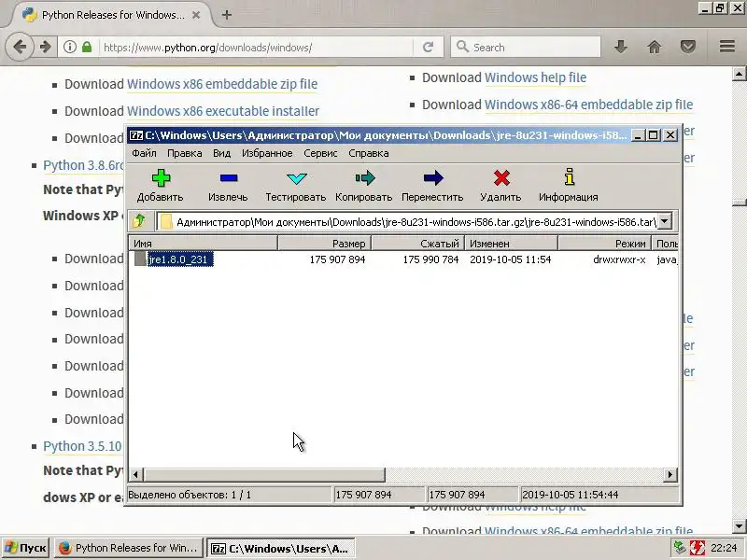Close the Python Releases tab

[196, 15]
